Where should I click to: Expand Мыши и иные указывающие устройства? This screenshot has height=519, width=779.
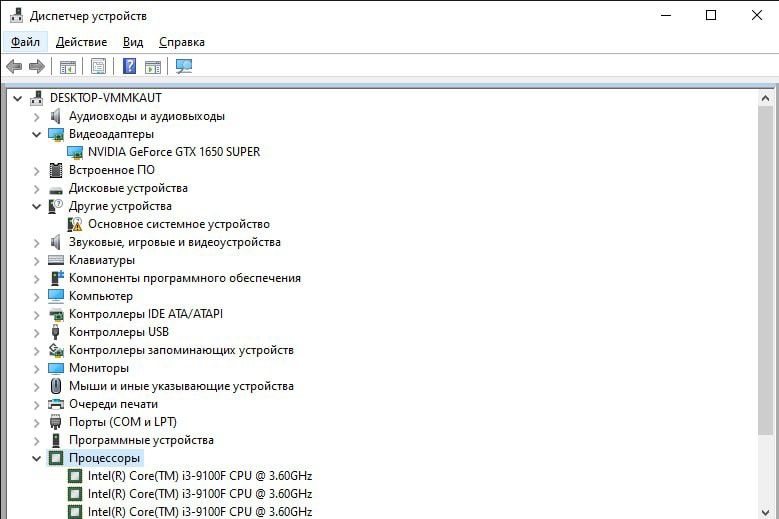pyautogui.click(x=36, y=387)
